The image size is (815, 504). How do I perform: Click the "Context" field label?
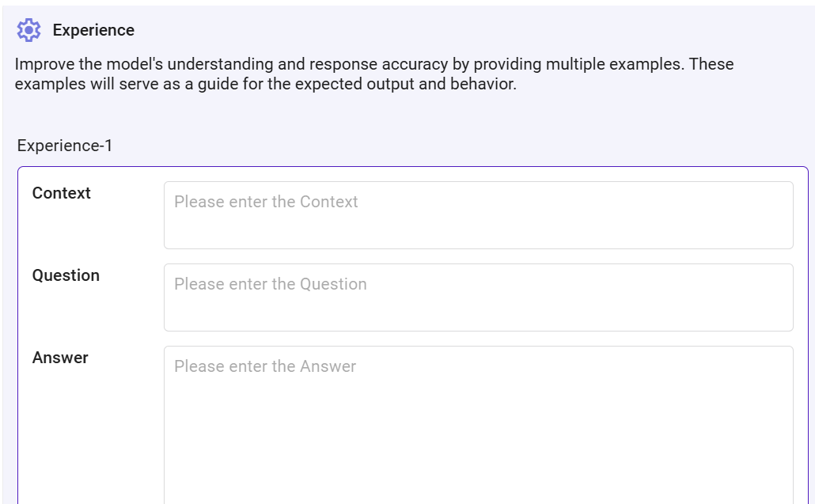coord(62,193)
